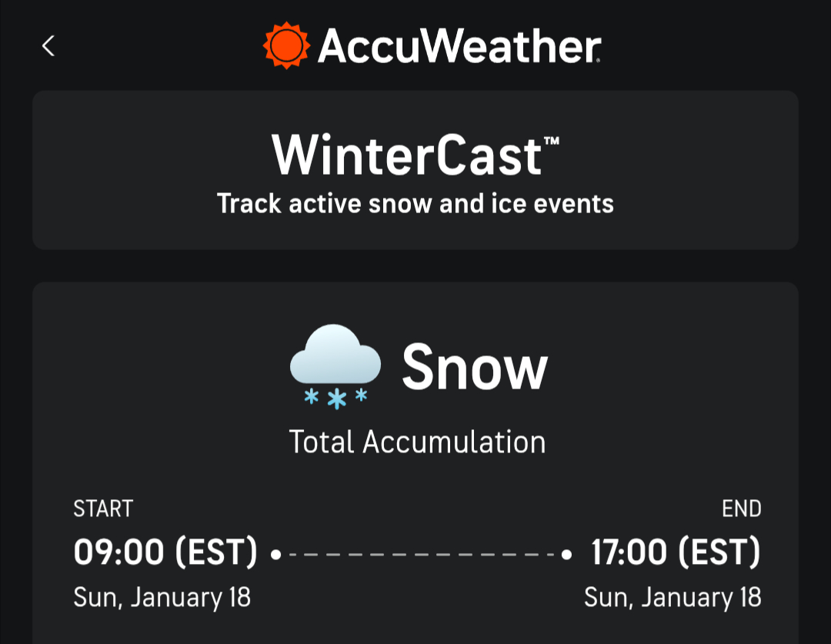Tap the 09:00 (EST) start time
Image resolution: width=831 pixels, height=644 pixels.
pos(165,552)
